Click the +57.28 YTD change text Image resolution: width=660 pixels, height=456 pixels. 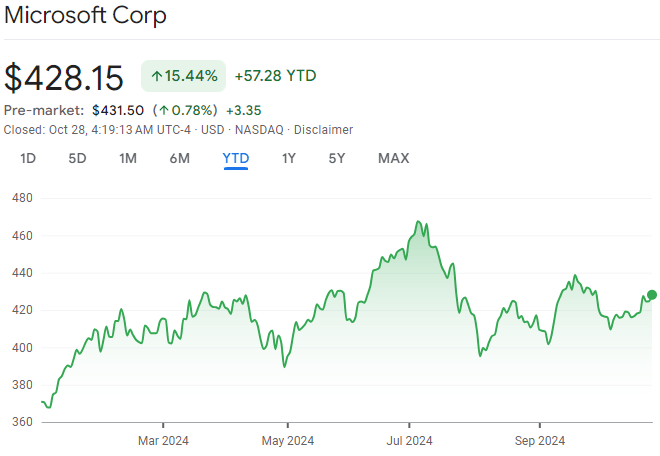coord(275,76)
